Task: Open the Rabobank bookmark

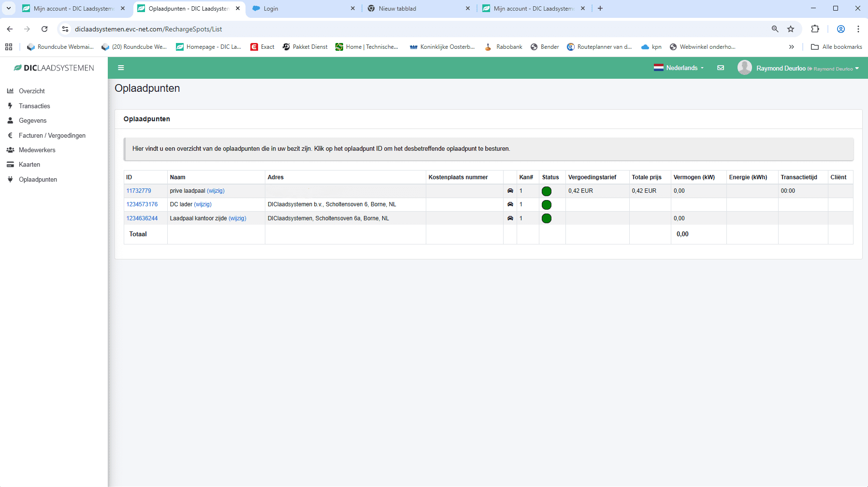Action: pos(504,47)
